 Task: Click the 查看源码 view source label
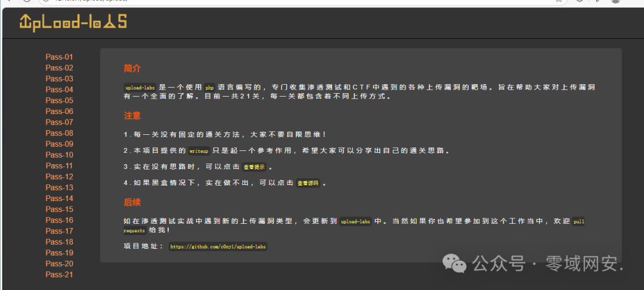pyautogui.click(x=308, y=183)
